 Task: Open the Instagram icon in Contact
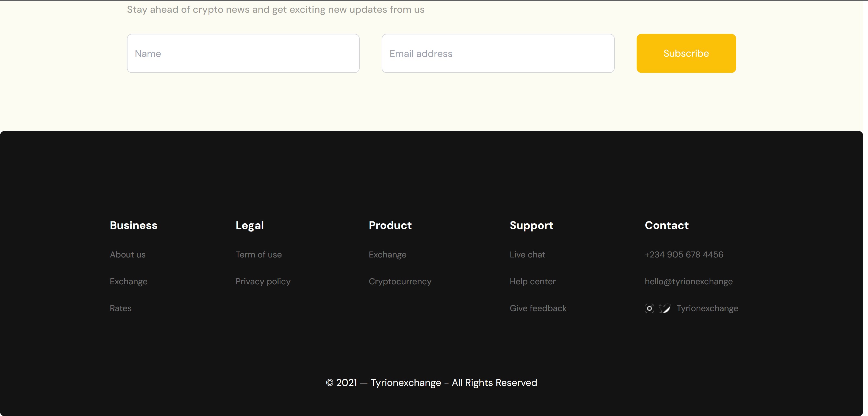point(649,308)
